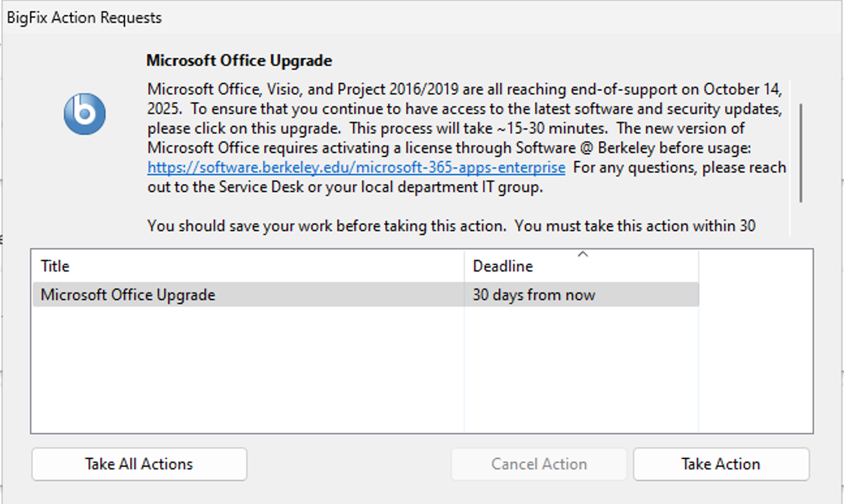
Task: Click the blue BigFix logo icon
Action: tap(85, 115)
